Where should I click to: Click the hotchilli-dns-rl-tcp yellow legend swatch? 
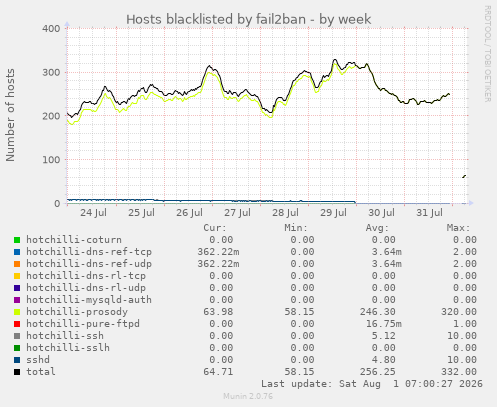tap(17, 276)
